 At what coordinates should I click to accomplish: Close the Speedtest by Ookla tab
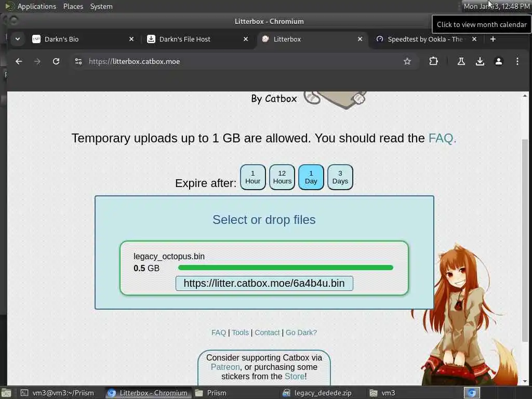474,39
